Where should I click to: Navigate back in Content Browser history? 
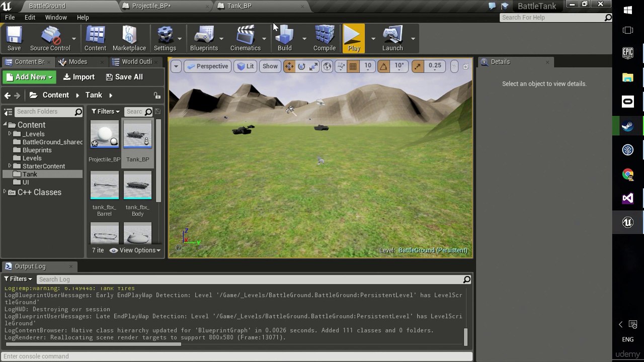tap(8, 96)
